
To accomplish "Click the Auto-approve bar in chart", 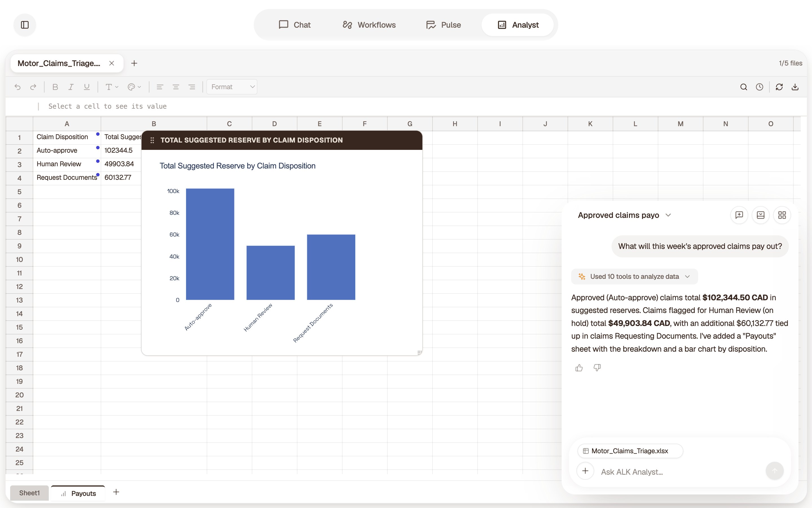I will point(210,244).
